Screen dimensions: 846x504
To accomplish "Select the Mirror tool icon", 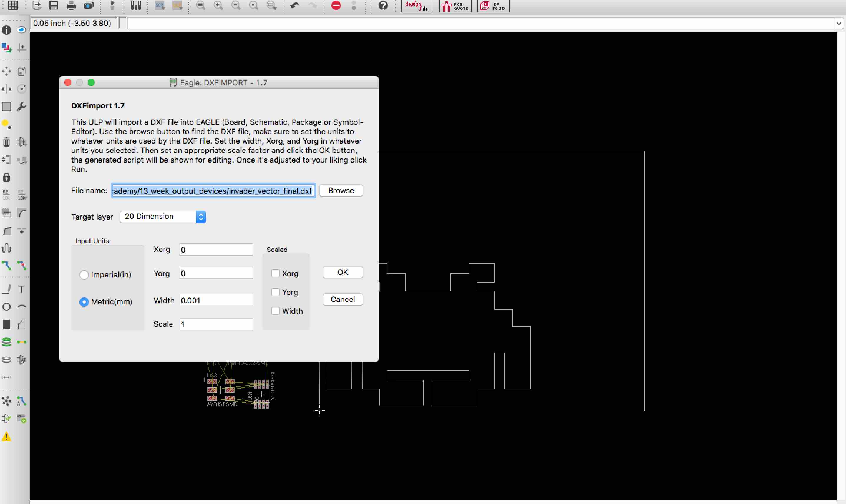I will (6, 89).
